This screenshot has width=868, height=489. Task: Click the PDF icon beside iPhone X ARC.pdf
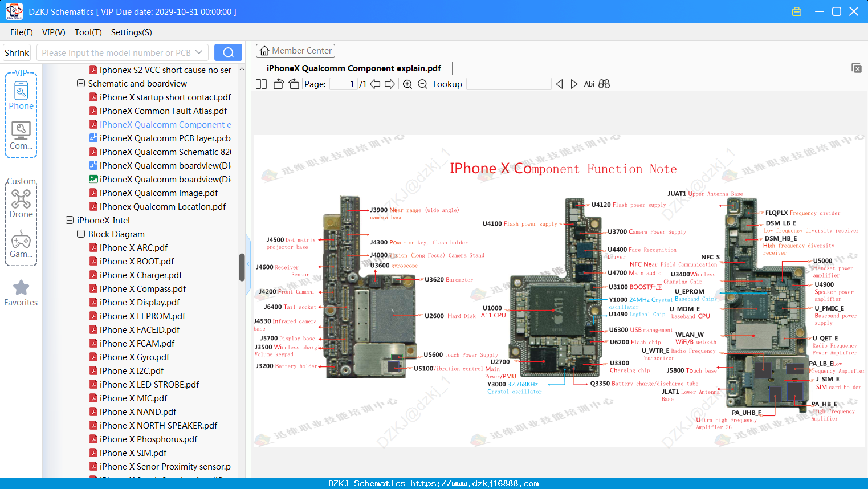tap(93, 248)
